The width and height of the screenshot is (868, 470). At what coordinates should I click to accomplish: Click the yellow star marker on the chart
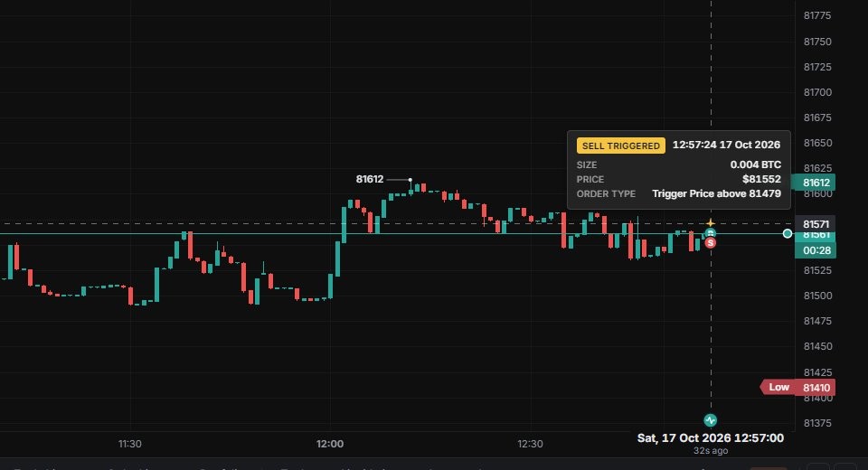[x=711, y=223]
